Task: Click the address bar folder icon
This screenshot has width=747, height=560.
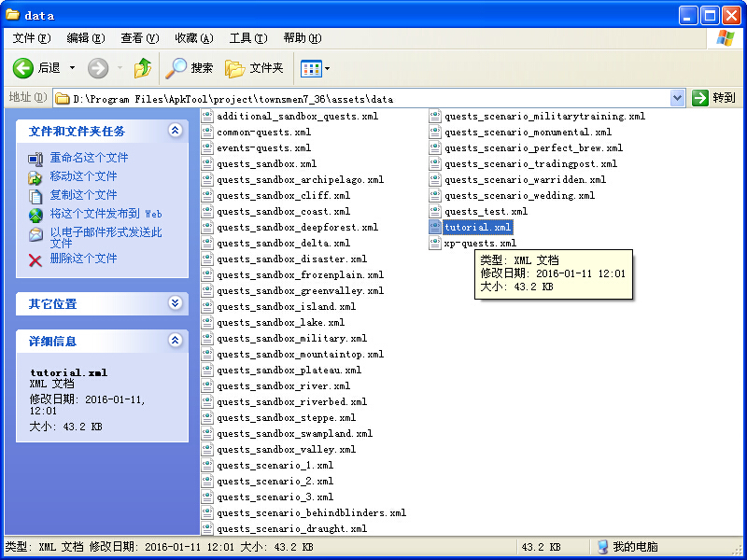Action: (x=62, y=99)
